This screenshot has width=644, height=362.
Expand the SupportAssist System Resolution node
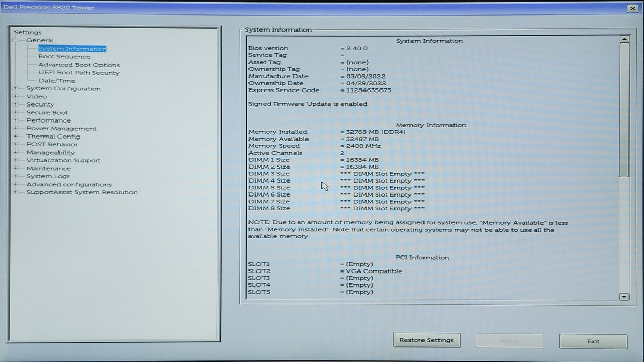(x=16, y=192)
